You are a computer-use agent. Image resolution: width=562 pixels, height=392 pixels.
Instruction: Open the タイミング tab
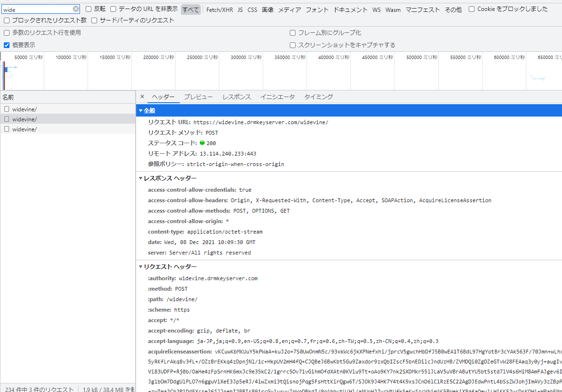(x=318, y=97)
